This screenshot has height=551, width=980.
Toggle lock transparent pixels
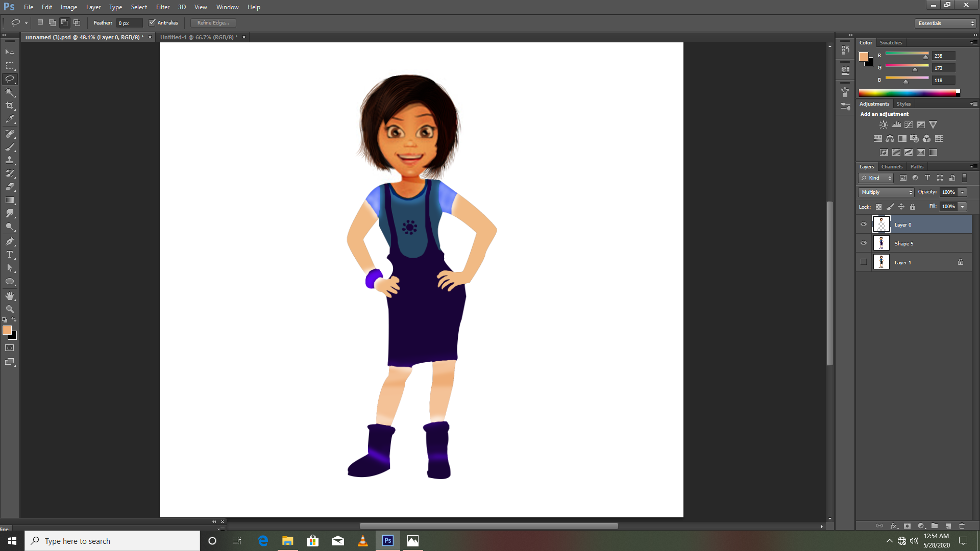878,207
